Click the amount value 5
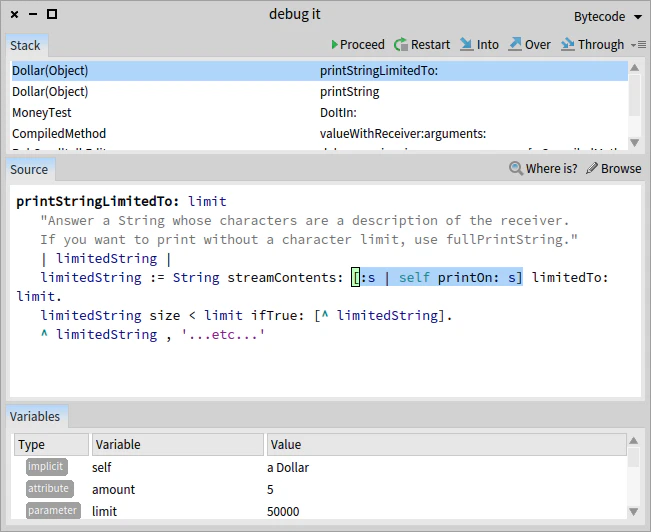651x532 pixels. (270, 490)
